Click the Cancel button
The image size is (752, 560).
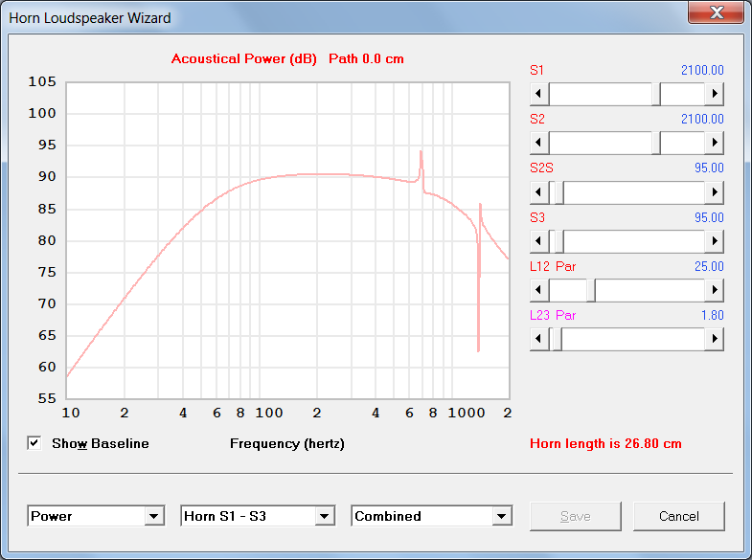pos(678,516)
